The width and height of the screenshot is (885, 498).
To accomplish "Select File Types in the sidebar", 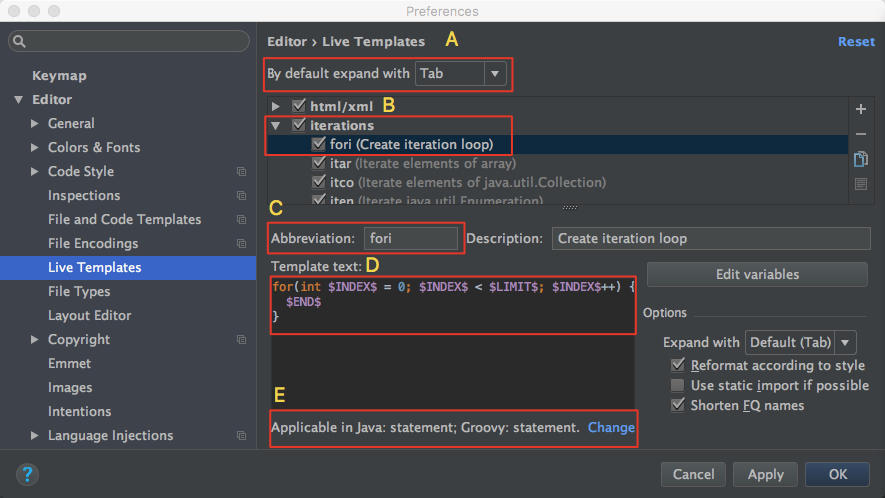I will 79,292.
